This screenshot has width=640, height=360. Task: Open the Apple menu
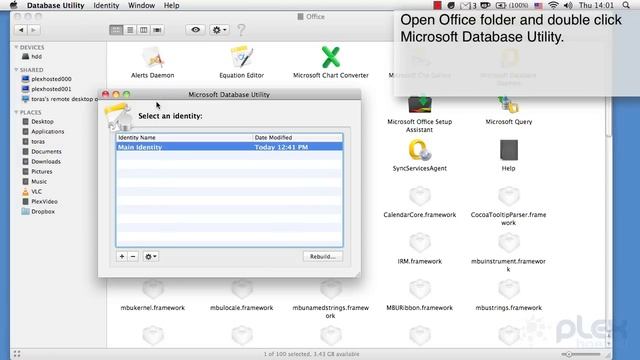click(13, 5)
